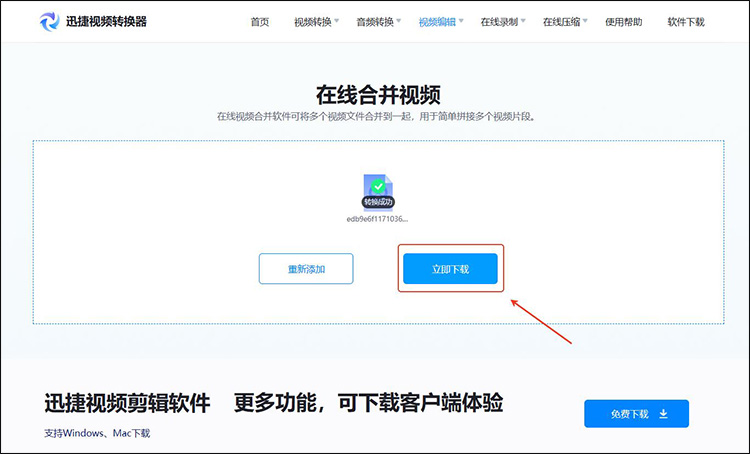This screenshot has width=750, height=454.
Task: Click the 在线合并视频 page heading
Action: tap(378, 95)
